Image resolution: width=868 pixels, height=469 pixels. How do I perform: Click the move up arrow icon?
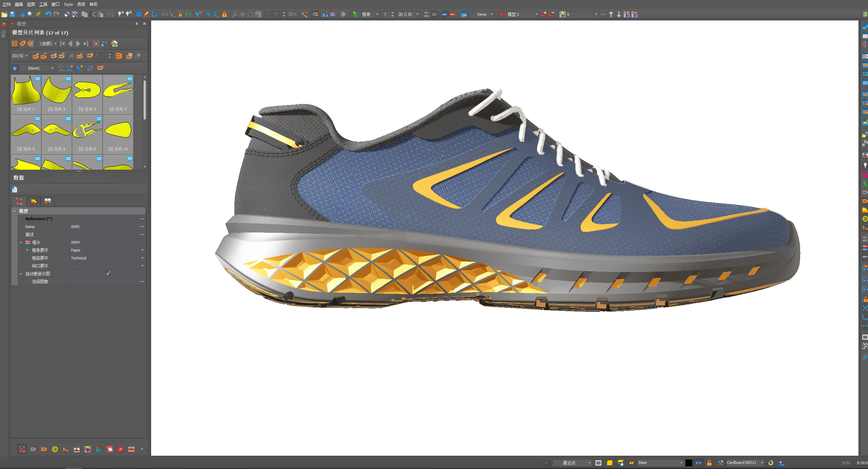click(x=611, y=14)
